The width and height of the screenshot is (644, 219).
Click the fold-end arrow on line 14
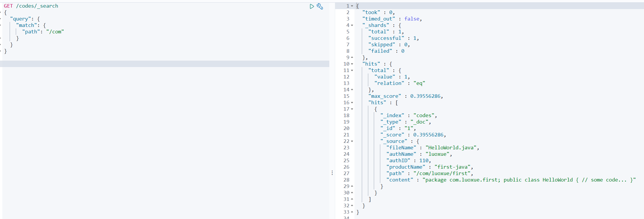(x=352, y=90)
